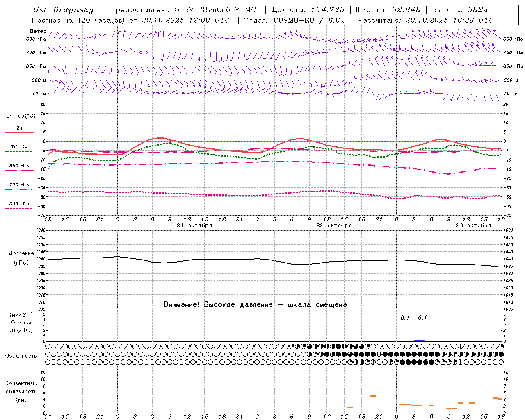Click the station name Ust-Ordynsky in the header
525x420 pixels.
[63, 10]
